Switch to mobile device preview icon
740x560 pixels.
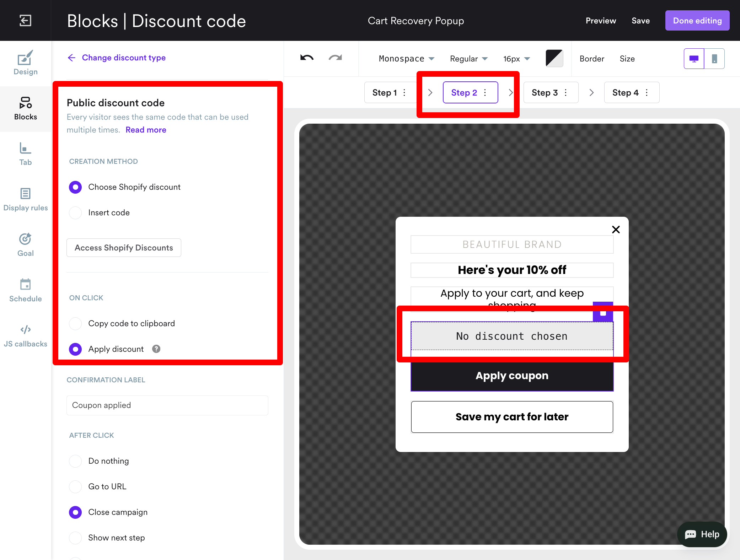click(714, 59)
